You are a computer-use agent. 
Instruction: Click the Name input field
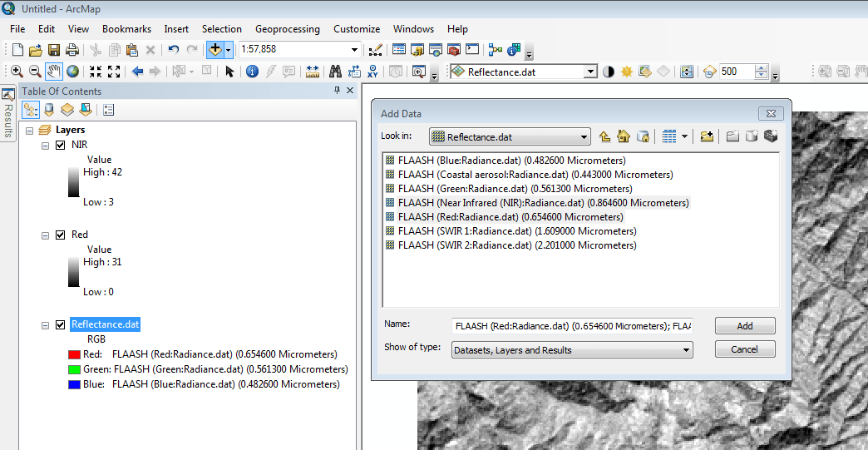point(572,326)
